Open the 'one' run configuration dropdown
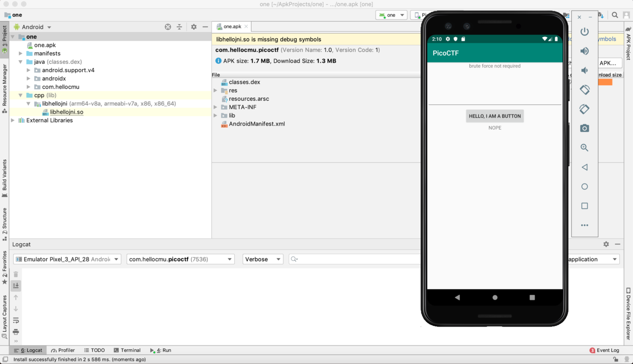Image resolution: width=633 pixels, height=364 pixels. [391, 15]
